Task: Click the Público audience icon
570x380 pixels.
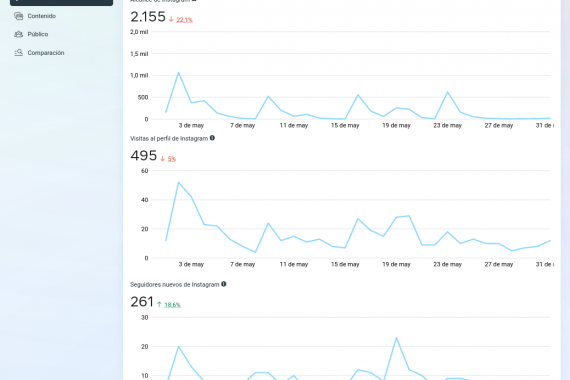Action: 19,34
